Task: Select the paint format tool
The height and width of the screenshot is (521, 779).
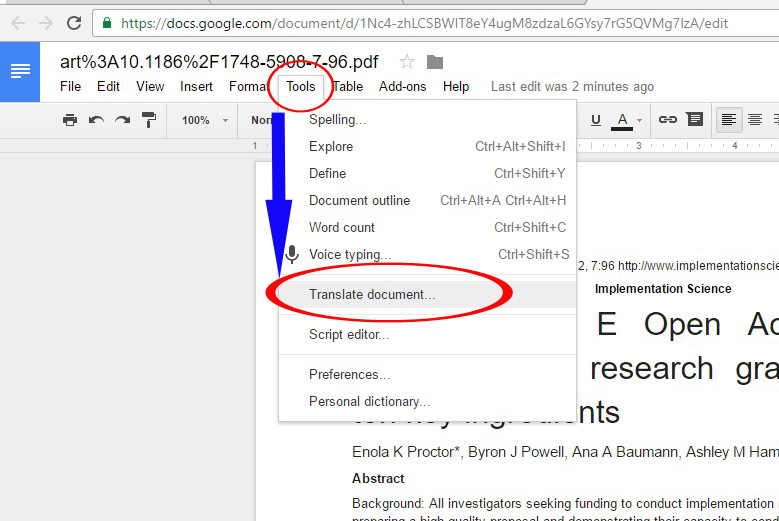Action: point(149,120)
